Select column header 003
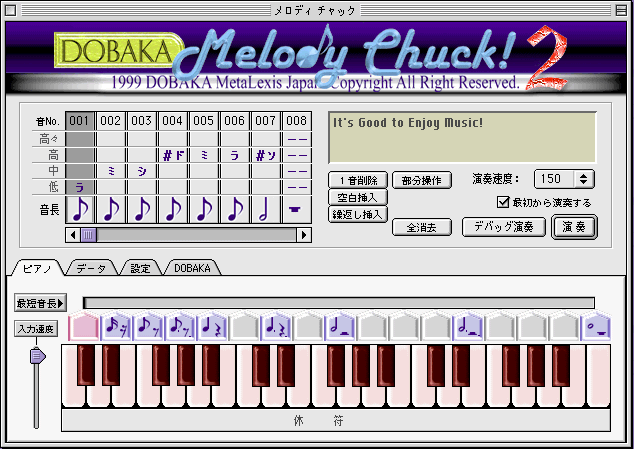Viewport: 634px width, 449px height. [x=142, y=121]
